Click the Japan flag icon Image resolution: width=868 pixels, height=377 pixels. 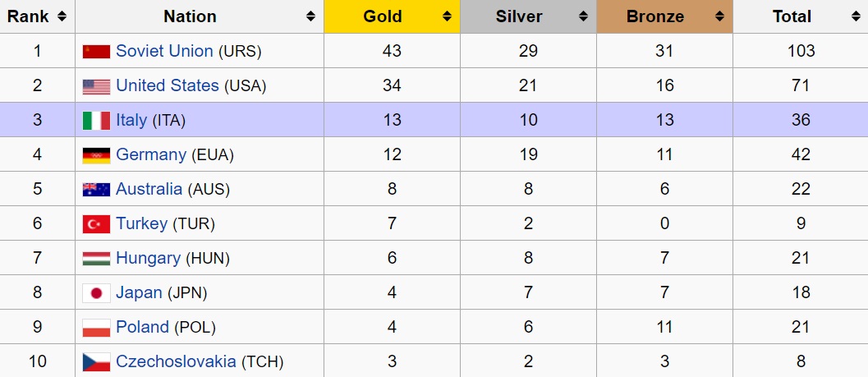point(96,293)
